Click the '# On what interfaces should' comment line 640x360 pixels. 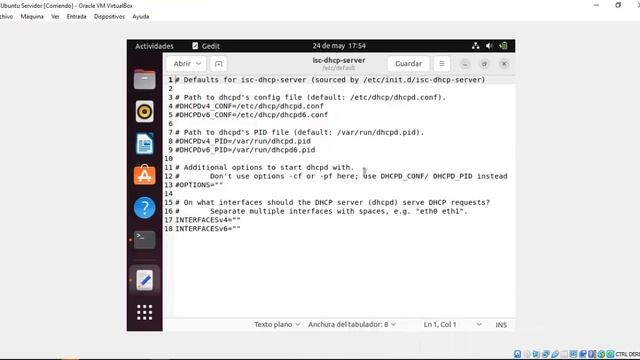(333, 202)
